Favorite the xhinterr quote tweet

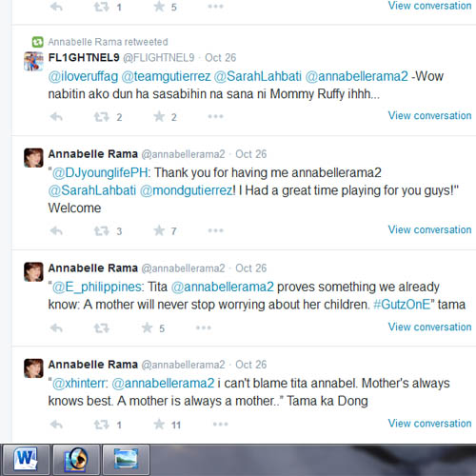[x=159, y=424]
